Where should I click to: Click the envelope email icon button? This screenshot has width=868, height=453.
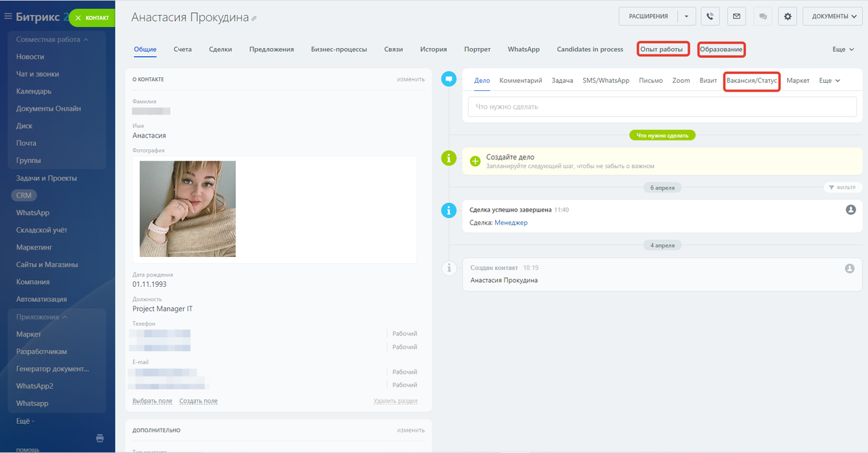[x=736, y=16]
